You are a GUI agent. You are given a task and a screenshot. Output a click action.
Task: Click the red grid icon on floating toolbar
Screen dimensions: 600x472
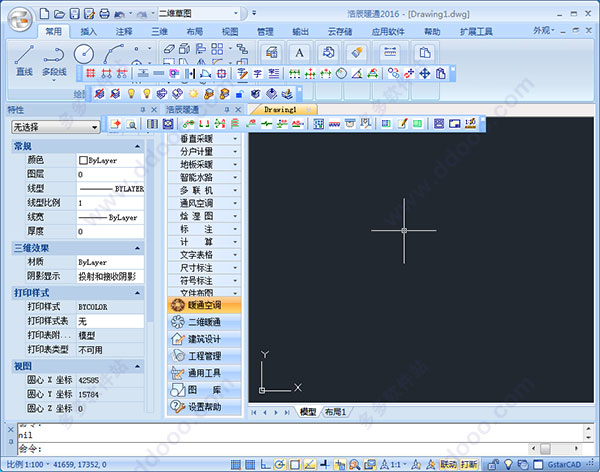coord(91,73)
